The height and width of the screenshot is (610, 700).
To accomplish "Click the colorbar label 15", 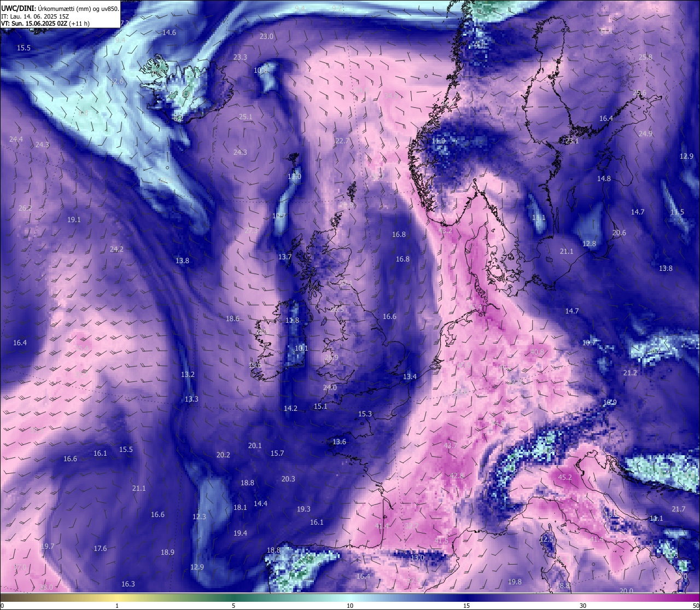I will pos(466,606).
